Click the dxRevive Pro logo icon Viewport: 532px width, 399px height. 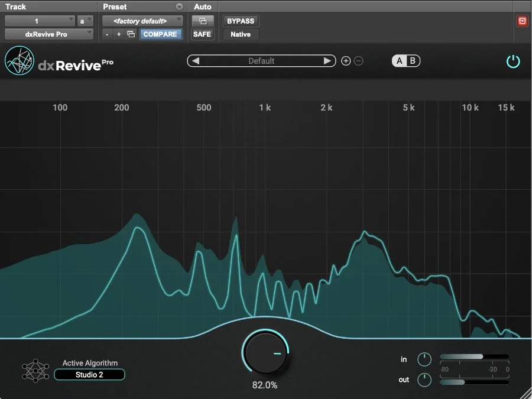(20, 60)
